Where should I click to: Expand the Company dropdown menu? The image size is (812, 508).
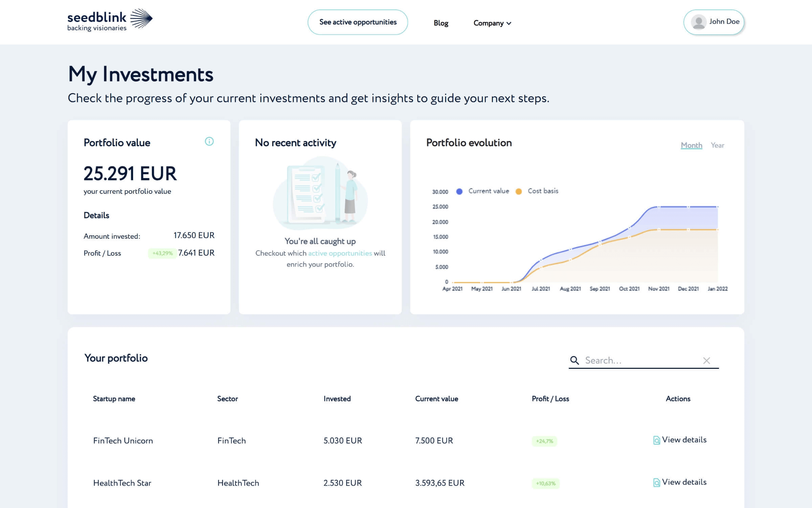pyautogui.click(x=492, y=23)
